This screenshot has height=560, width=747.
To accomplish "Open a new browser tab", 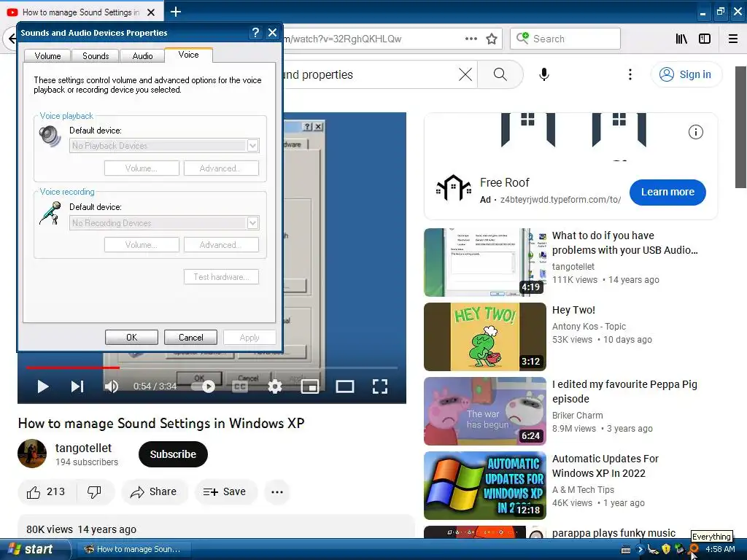I will pos(176,12).
